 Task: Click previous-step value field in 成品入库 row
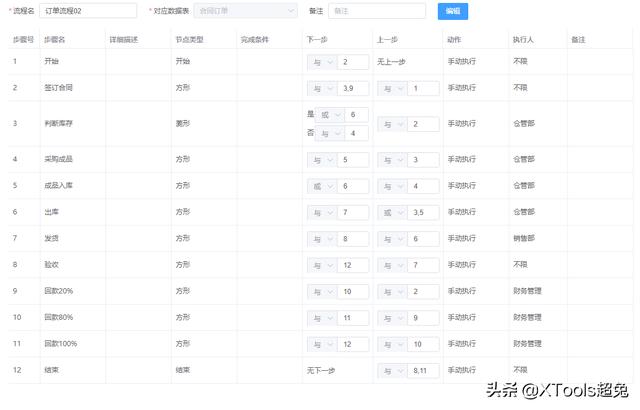(423, 186)
